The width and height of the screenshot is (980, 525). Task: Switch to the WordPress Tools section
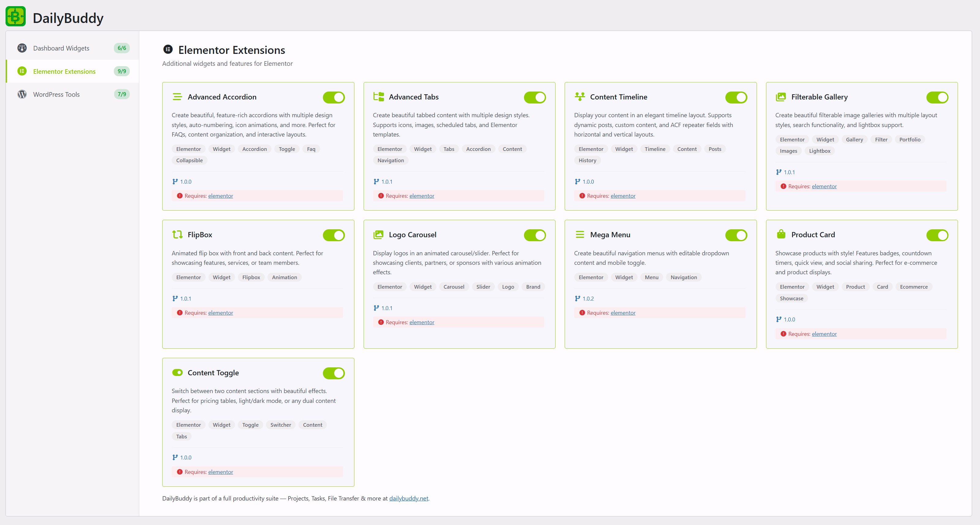56,94
